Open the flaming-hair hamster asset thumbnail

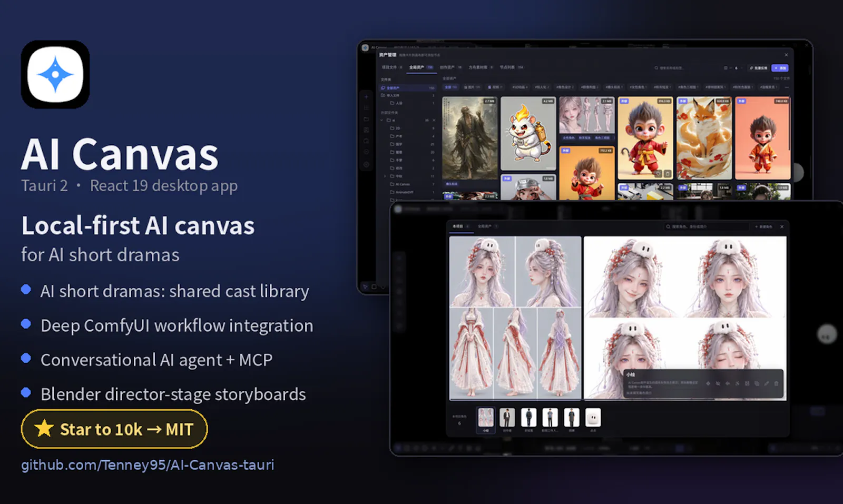[528, 133]
